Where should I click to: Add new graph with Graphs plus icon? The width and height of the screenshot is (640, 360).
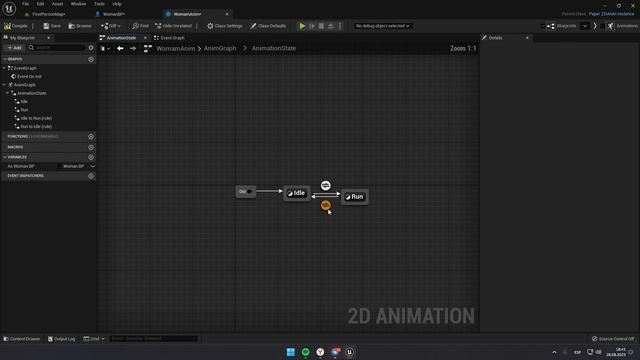coord(91,59)
